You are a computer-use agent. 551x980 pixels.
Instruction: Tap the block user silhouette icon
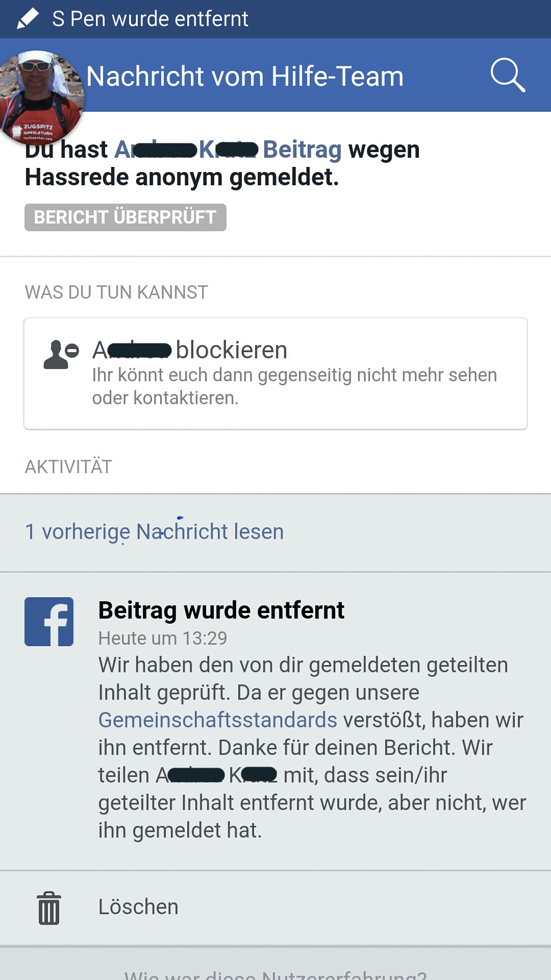pyautogui.click(x=61, y=354)
